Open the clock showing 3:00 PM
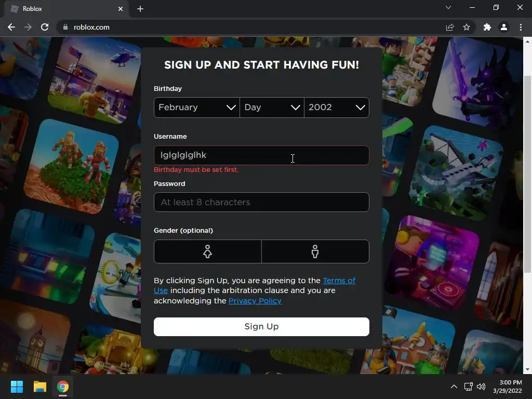This screenshot has height=399, width=532. (507, 387)
